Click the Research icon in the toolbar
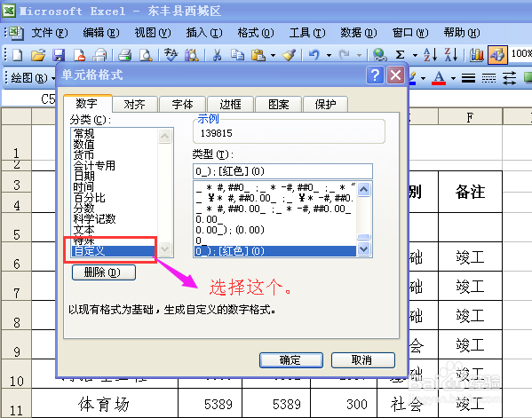 point(191,55)
